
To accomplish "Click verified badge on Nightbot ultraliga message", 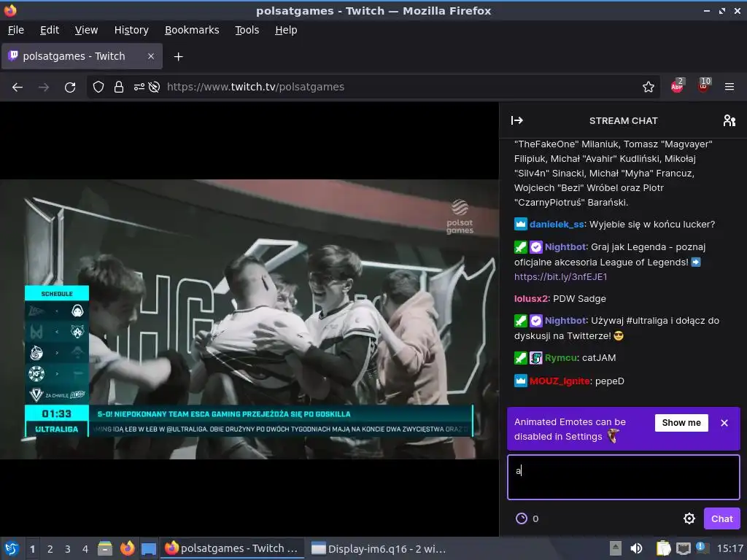I will (x=536, y=321).
